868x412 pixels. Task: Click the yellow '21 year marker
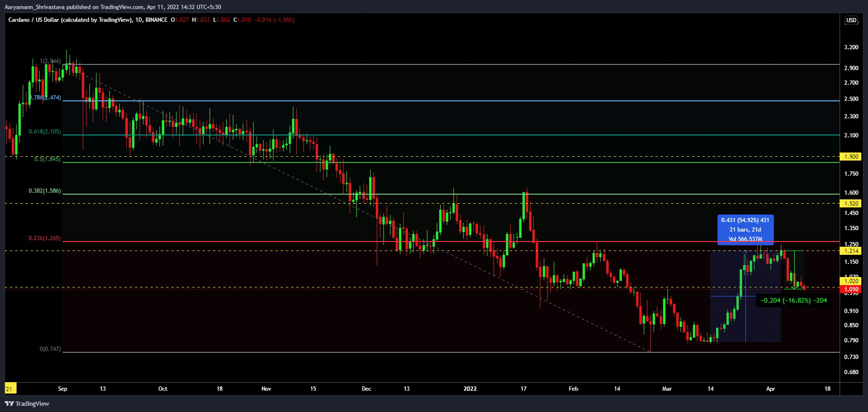pos(10,388)
